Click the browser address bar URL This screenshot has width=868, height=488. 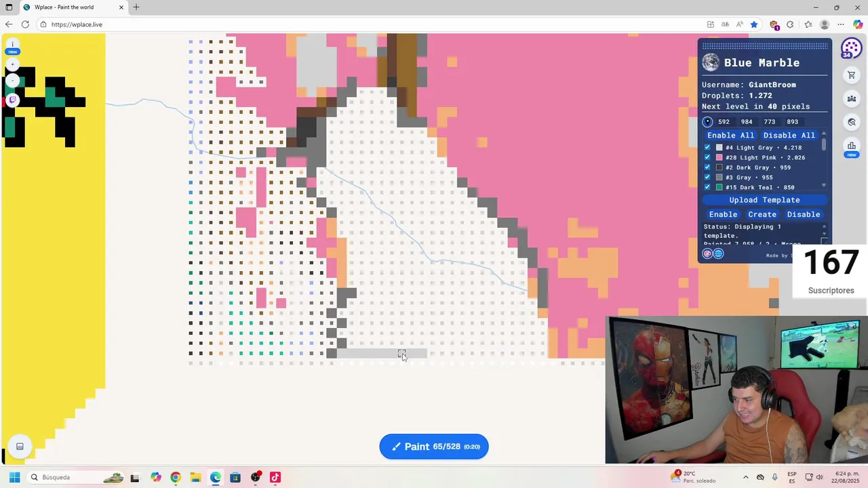pos(77,24)
